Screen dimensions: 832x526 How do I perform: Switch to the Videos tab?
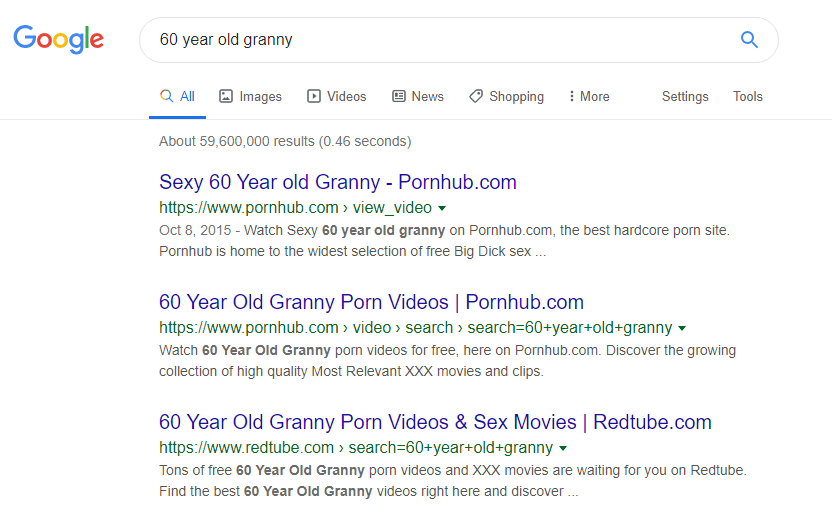coord(336,97)
